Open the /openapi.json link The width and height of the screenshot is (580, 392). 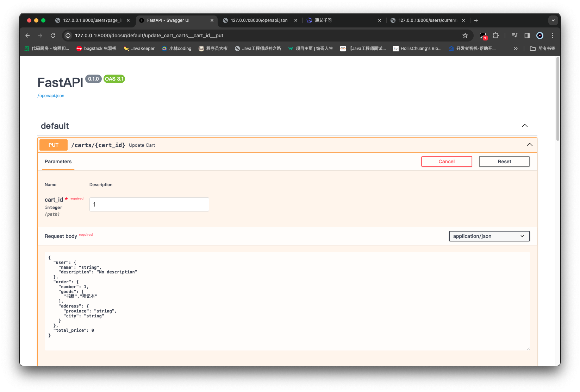(x=51, y=96)
